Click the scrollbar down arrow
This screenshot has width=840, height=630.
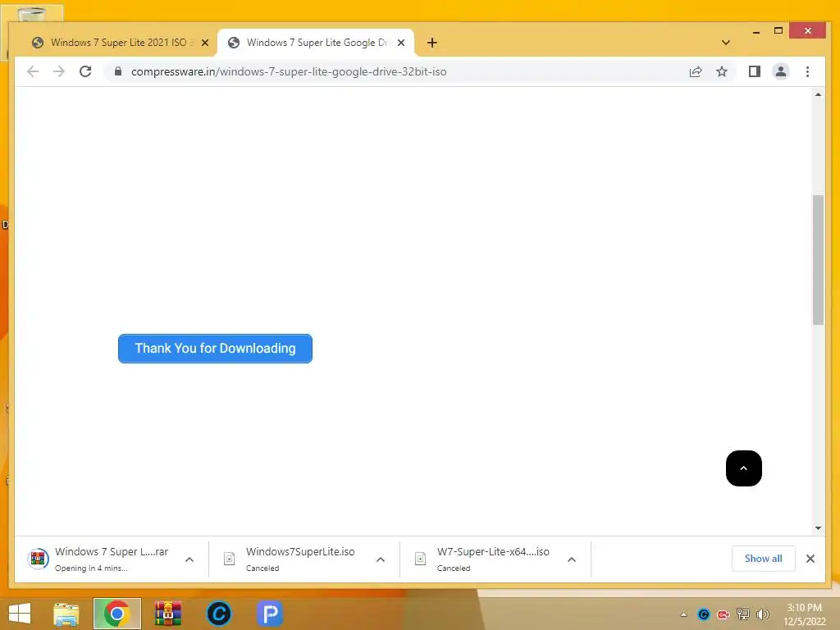coord(818,528)
